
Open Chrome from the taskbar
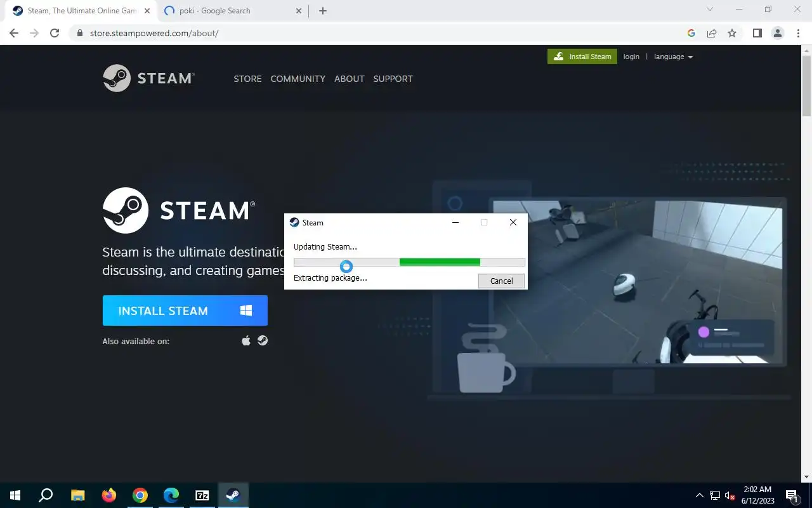pos(140,495)
